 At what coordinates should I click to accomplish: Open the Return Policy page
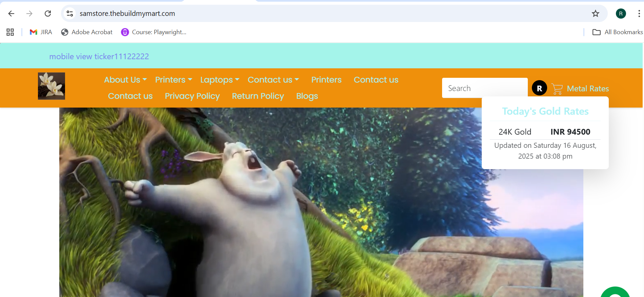tap(258, 96)
